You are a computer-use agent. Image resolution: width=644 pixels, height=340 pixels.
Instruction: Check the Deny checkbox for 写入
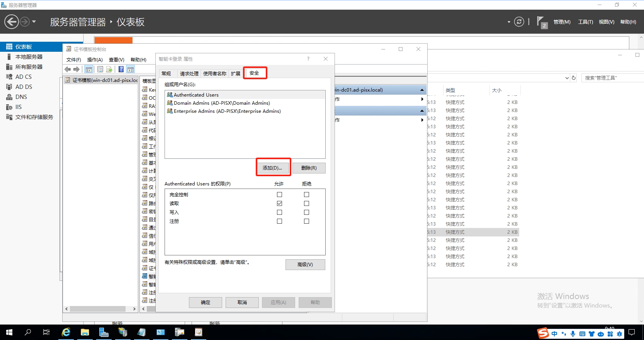click(306, 212)
